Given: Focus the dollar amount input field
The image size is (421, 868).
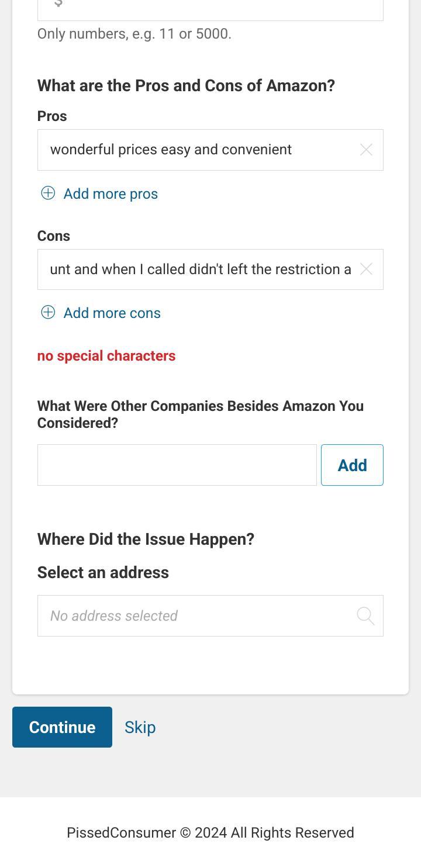Looking at the screenshot, I should [x=210, y=7].
